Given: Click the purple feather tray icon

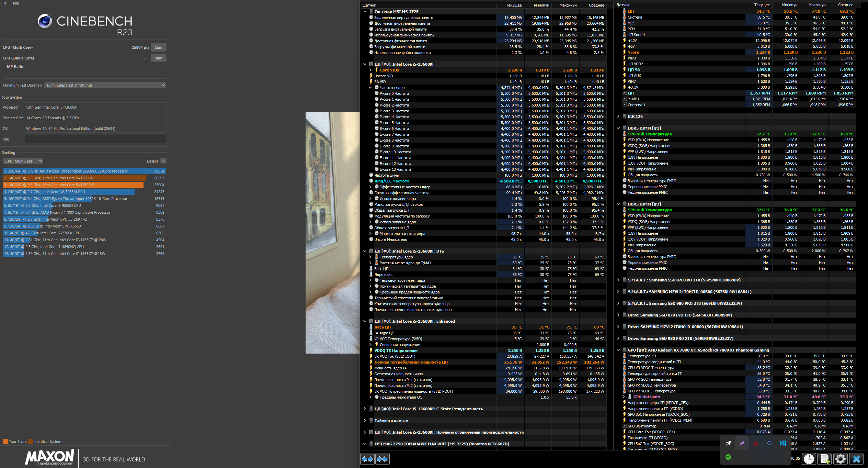Looking at the screenshot, I should 742,443.
